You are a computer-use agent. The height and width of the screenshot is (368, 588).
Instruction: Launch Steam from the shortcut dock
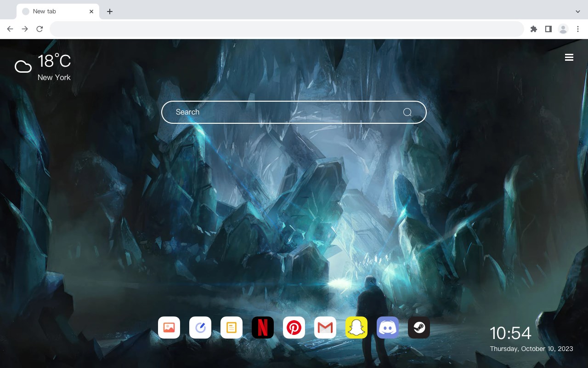click(x=419, y=328)
